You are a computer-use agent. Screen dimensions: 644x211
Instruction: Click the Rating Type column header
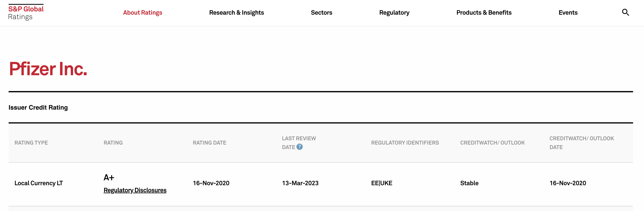click(x=31, y=143)
